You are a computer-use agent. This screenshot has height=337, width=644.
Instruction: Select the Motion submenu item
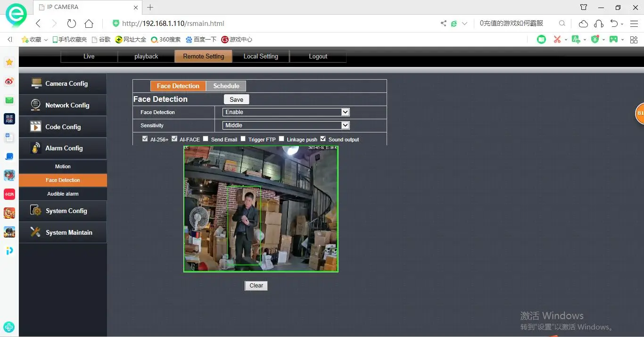pos(63,166)
